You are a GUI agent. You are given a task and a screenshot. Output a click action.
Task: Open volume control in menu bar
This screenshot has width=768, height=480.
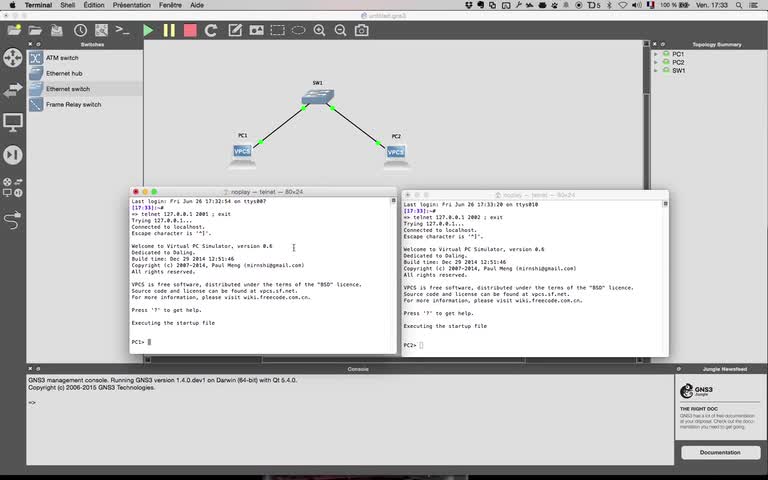pyautogui.click(x=636, y=5)
